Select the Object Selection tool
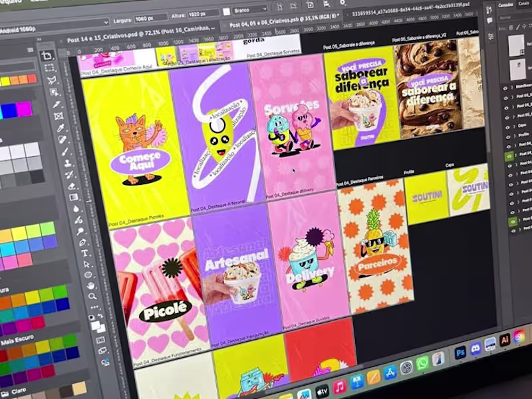 click(55, 92)
